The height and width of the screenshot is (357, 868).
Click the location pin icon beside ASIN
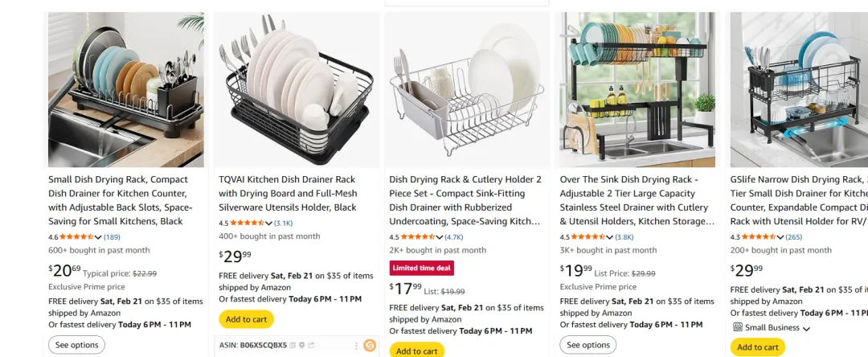click(x=302, y=346)
